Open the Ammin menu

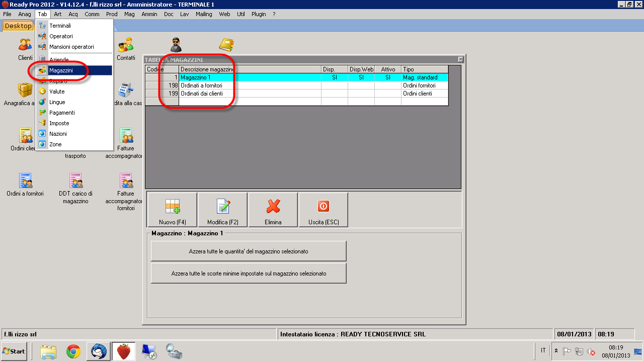pos(149,14)
